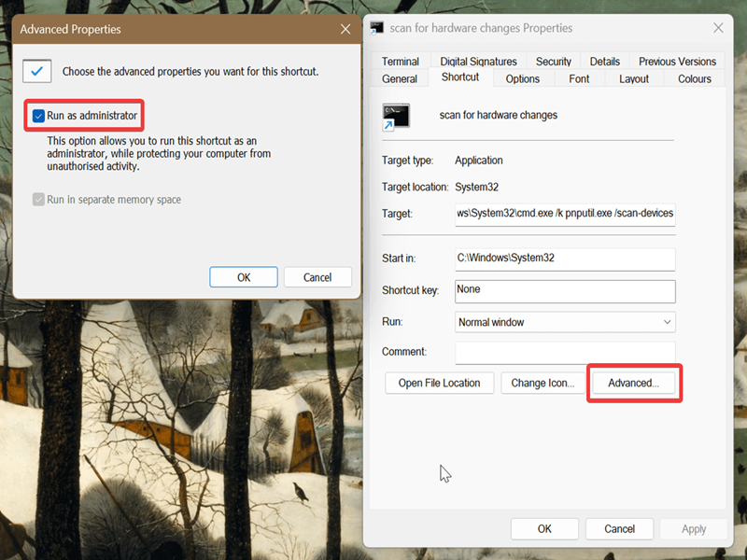Close the scan for hardware changes Properties window

pyautogui.click(x=718, y=28)
